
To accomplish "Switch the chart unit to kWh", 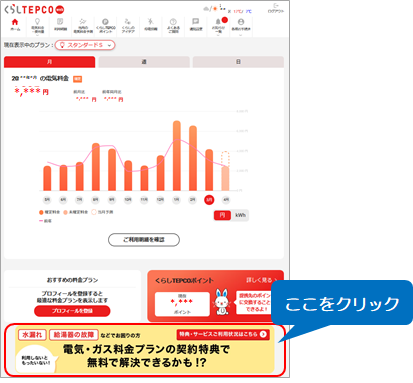I will tap(240, 215).
